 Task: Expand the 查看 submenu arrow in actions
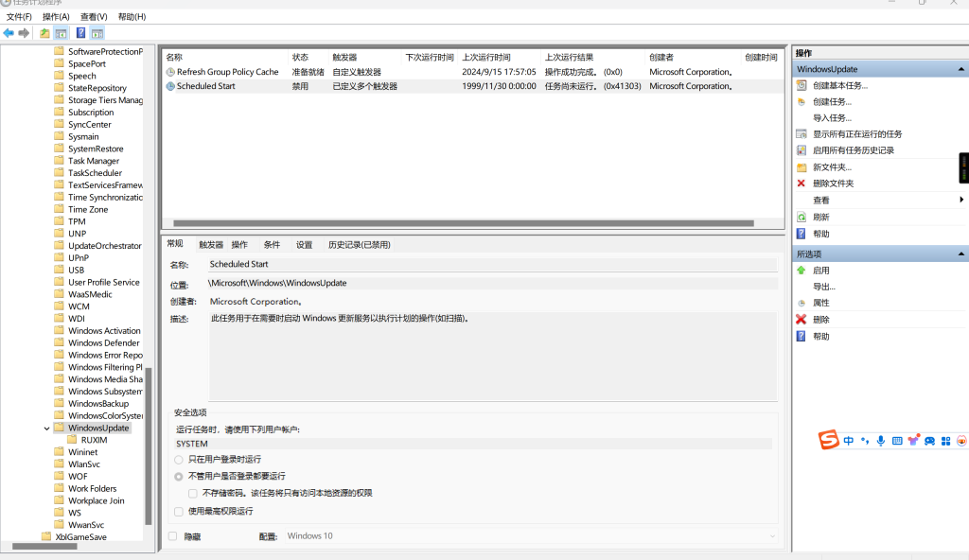(x=961, y=200)
